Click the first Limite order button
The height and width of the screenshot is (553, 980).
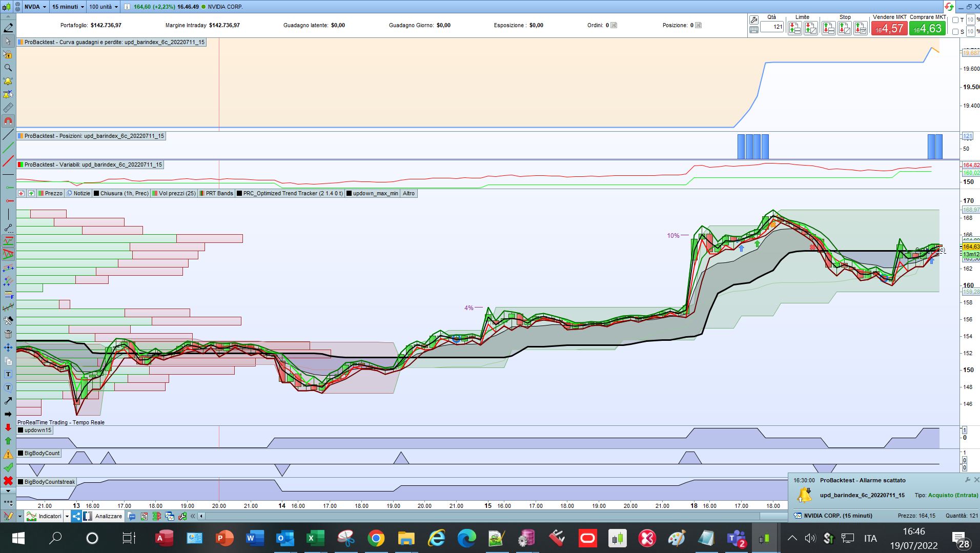(794, 28)
